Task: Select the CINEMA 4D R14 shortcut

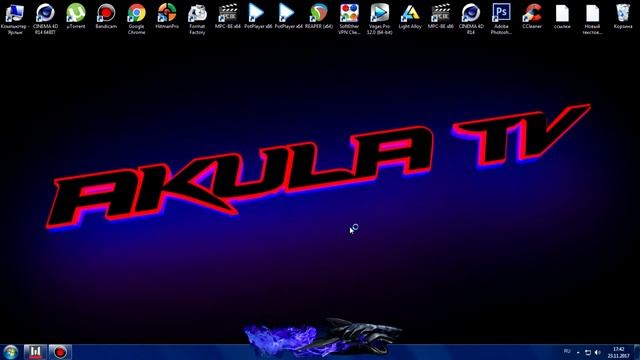Action: coord(471,18)
